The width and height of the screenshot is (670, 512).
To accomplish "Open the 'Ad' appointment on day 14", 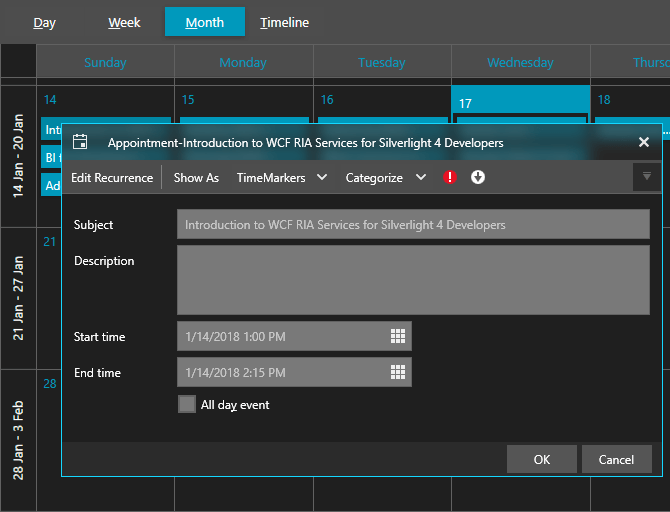I will [51, 185].
